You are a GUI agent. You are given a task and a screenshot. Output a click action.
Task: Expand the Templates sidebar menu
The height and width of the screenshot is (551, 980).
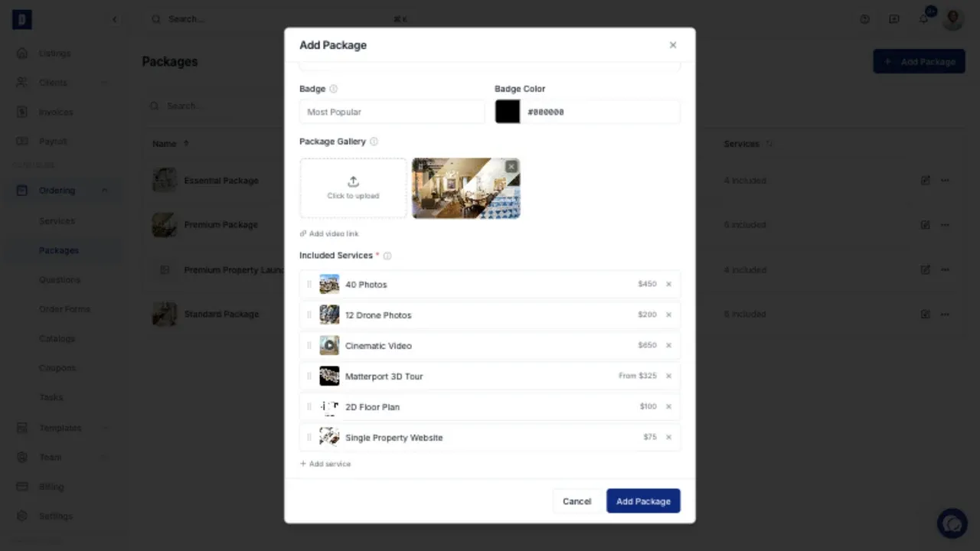(x=64, y=428)
